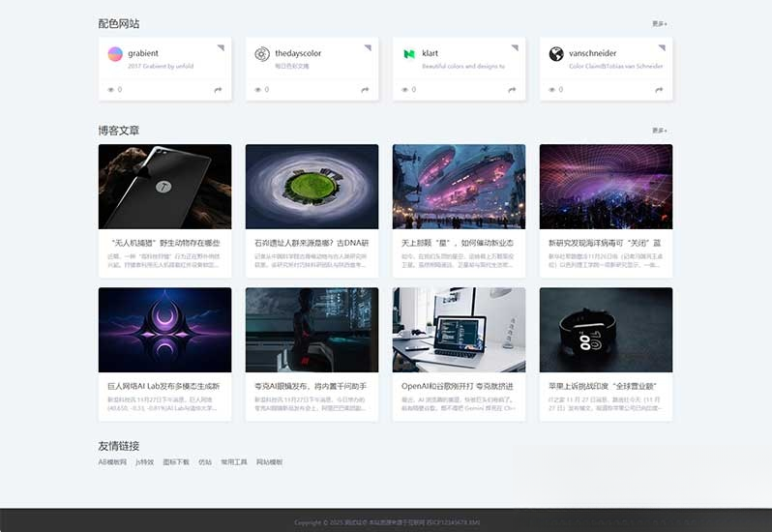The height and width of the screenshot is (532, 772).
Task: Expand more items in 博客文章 section
Action: pyautogui.click(x=659, y=130)
